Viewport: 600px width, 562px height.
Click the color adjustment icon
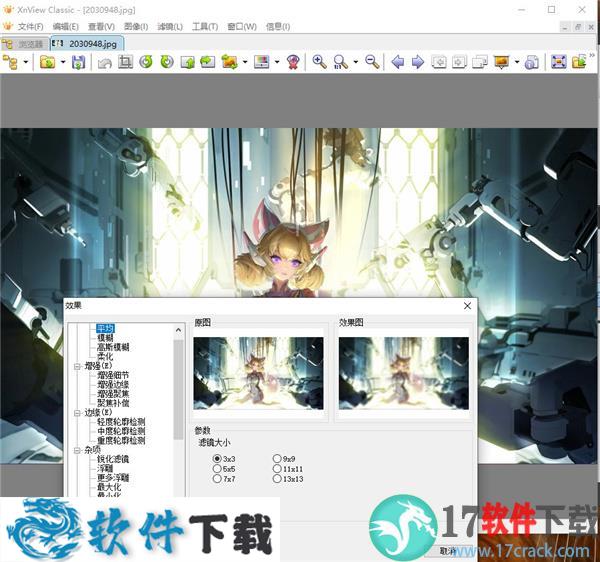click(x=262, y=62)
